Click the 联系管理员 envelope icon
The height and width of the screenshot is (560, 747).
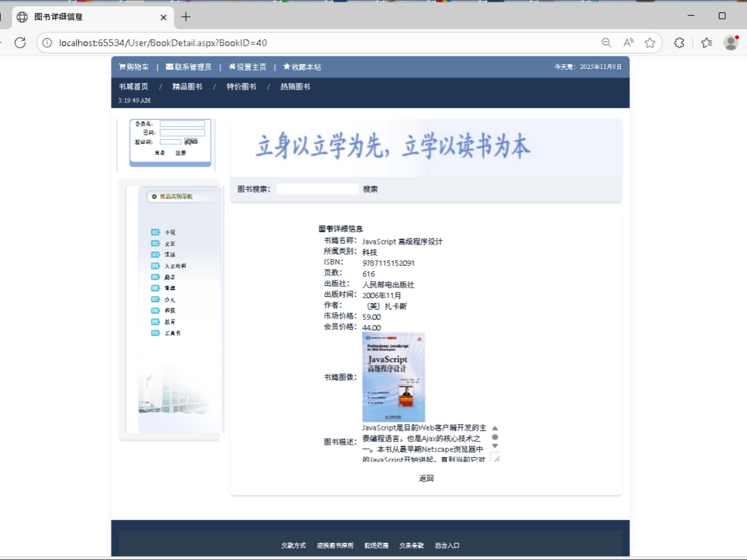[169, 67]
